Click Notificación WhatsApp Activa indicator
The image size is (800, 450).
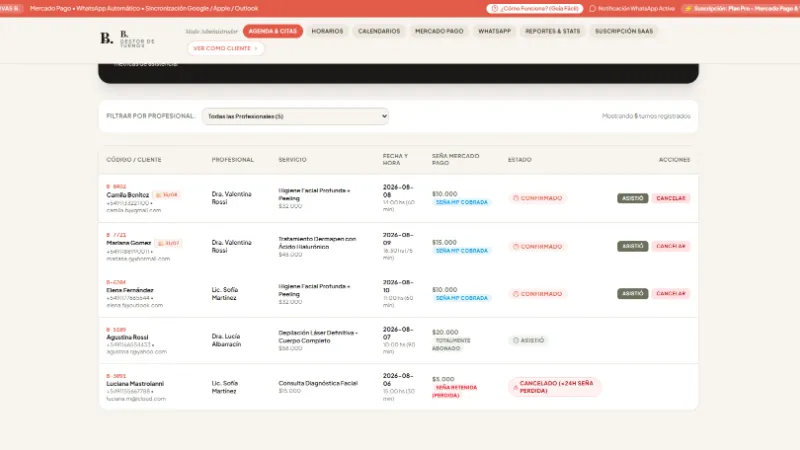point(632,9)
